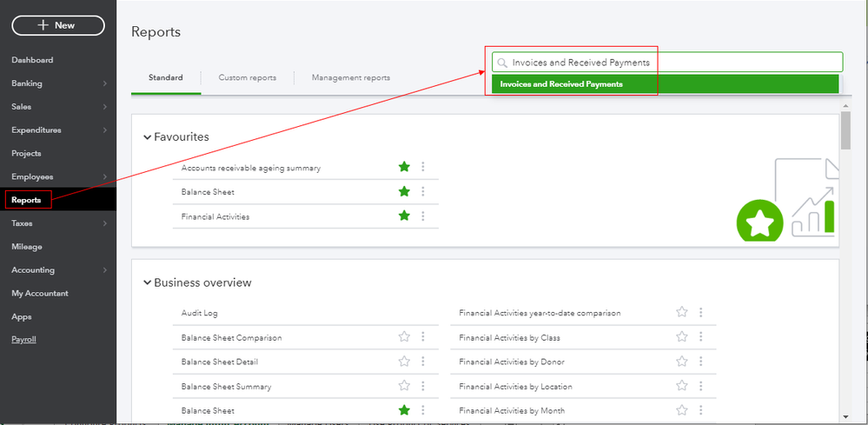Click the New button

coord(58,25)
